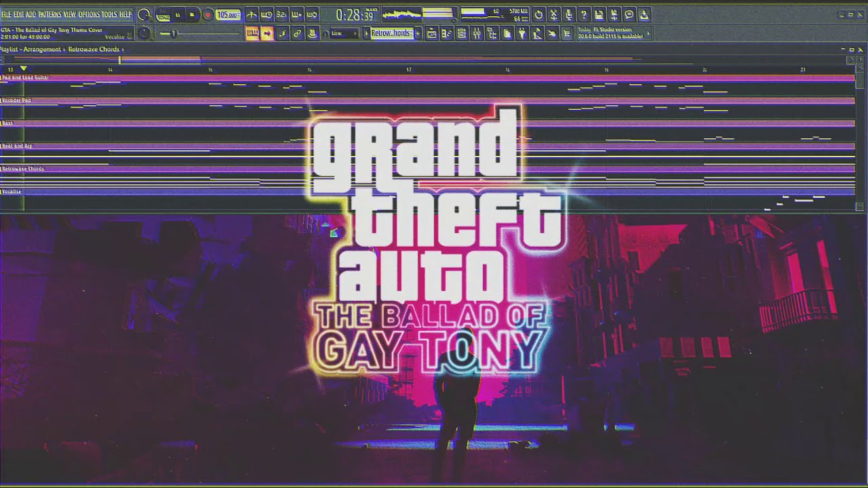The image size is (868, 488).
Task: Toggle loop recording
Action: pos(312,15)
